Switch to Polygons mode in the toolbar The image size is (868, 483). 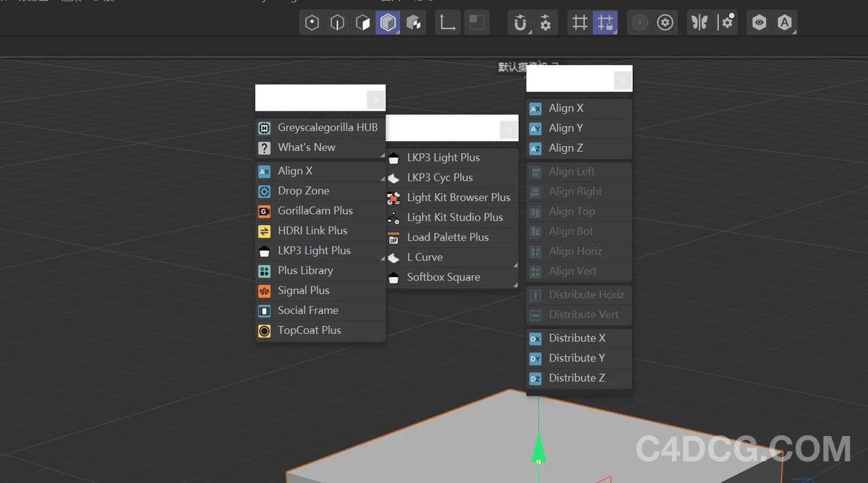click(x=362, y=23)
